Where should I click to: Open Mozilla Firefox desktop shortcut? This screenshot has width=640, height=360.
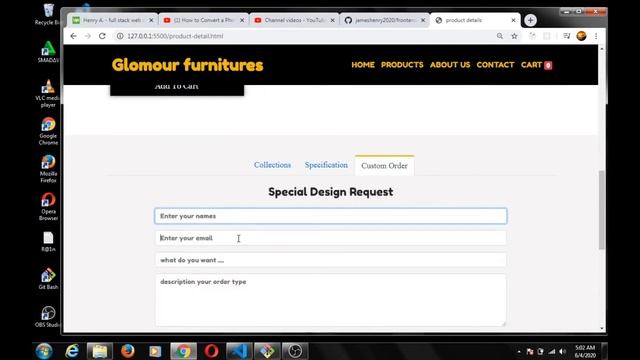48,169
